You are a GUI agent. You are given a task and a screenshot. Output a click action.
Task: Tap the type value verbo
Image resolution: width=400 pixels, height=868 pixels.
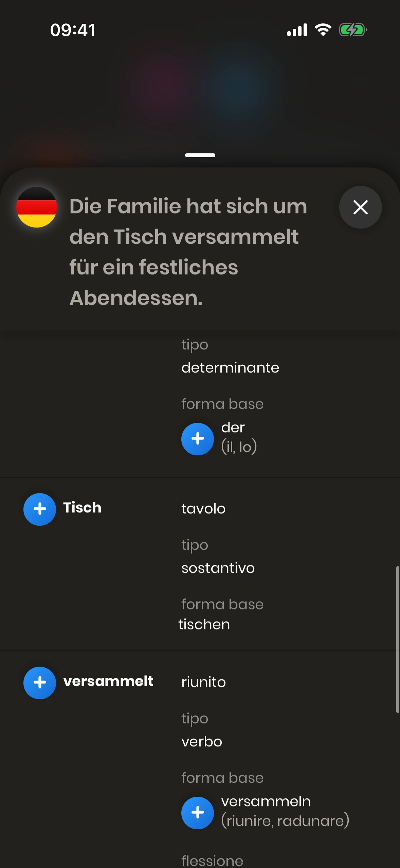pos(202,742)
